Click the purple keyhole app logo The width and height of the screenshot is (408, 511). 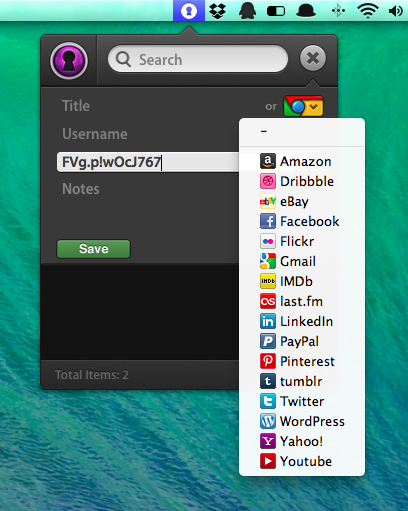point(69,61)
